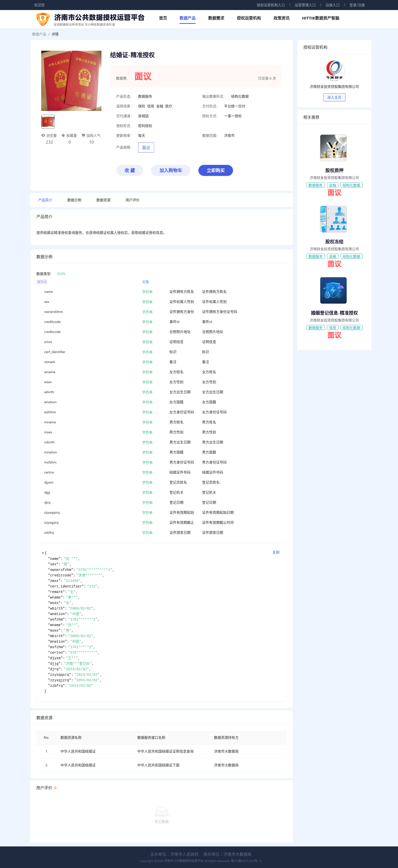The height and width of the screenshot is (868, 398).
Task: Click 济南财金投资控股集团有限公司 under the logo
Action: pyautogui.click(x=334, y=87)
